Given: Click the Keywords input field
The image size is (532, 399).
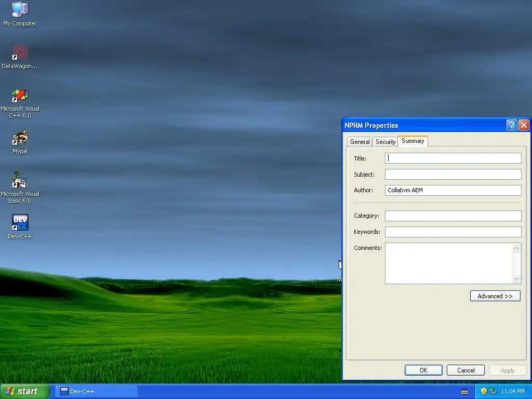Looking at the screenshot, I should (453, 232).
